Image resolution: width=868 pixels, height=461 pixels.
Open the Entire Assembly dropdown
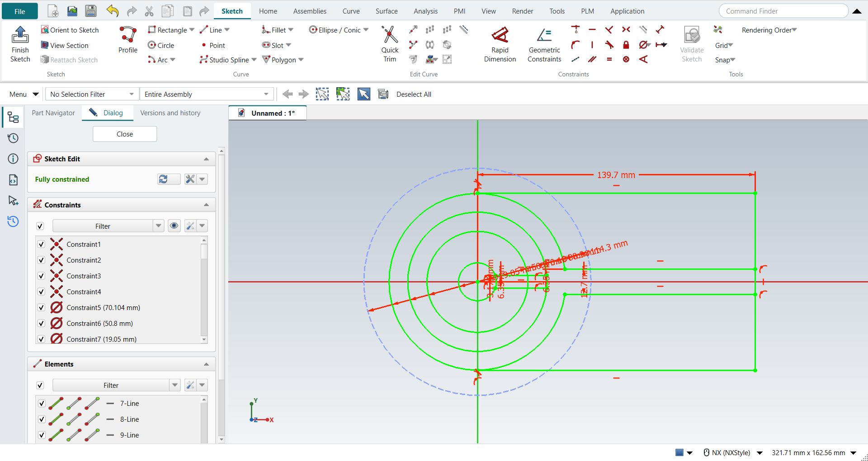(207, 94)
